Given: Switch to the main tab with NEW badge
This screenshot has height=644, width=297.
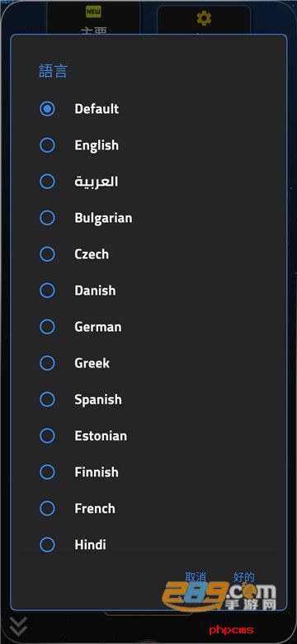Looking at the screenshot, I should pyautogui.click(x=93, y=17).
